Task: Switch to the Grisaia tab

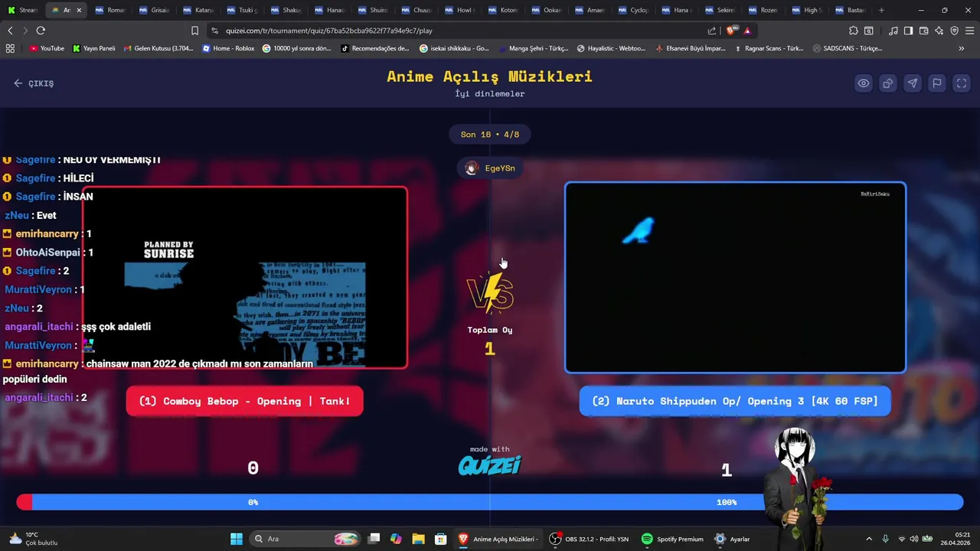Action: (x=154, y=10)
